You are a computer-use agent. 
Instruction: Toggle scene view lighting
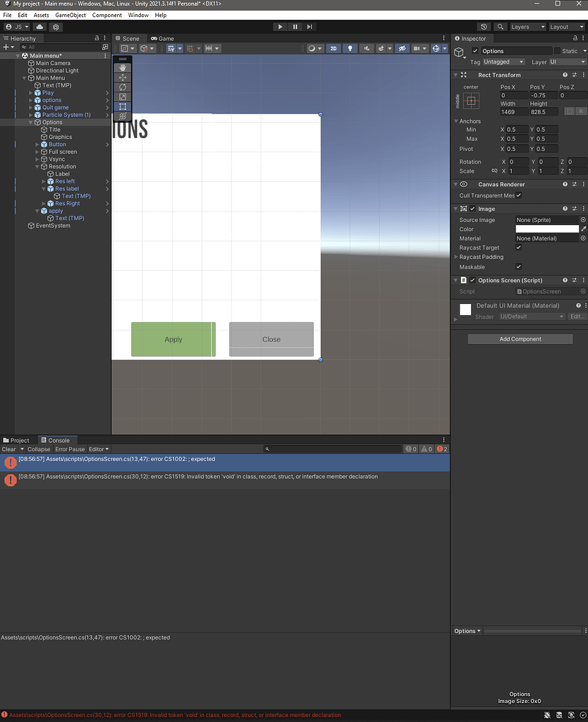click(350, 48)
